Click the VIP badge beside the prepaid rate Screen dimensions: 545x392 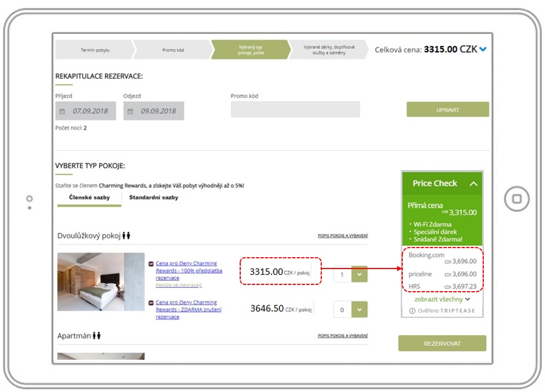pyautogui.click(x=151, y=264)
